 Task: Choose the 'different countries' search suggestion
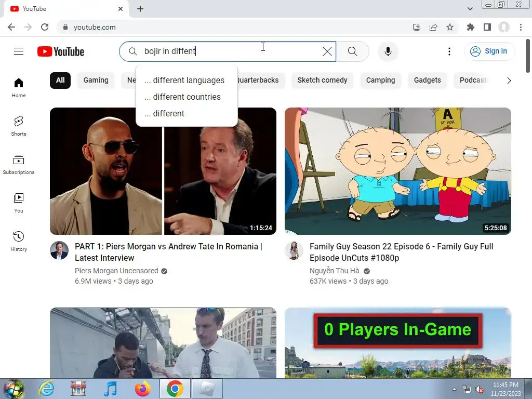point(187,97)
